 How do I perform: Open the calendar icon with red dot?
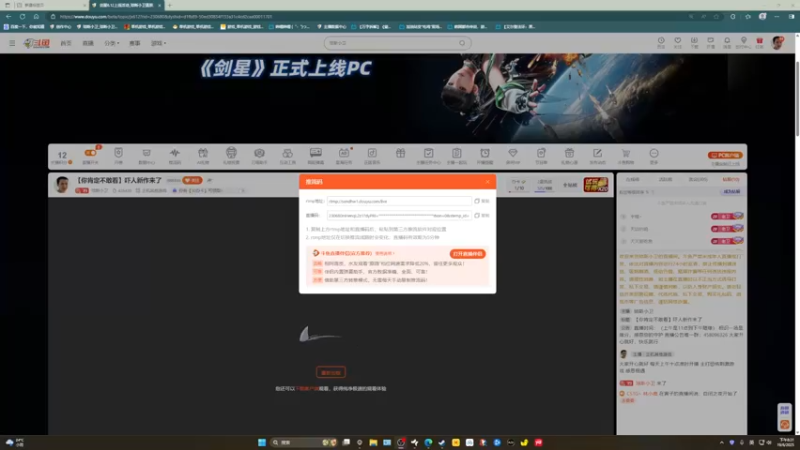pos(344,153)
